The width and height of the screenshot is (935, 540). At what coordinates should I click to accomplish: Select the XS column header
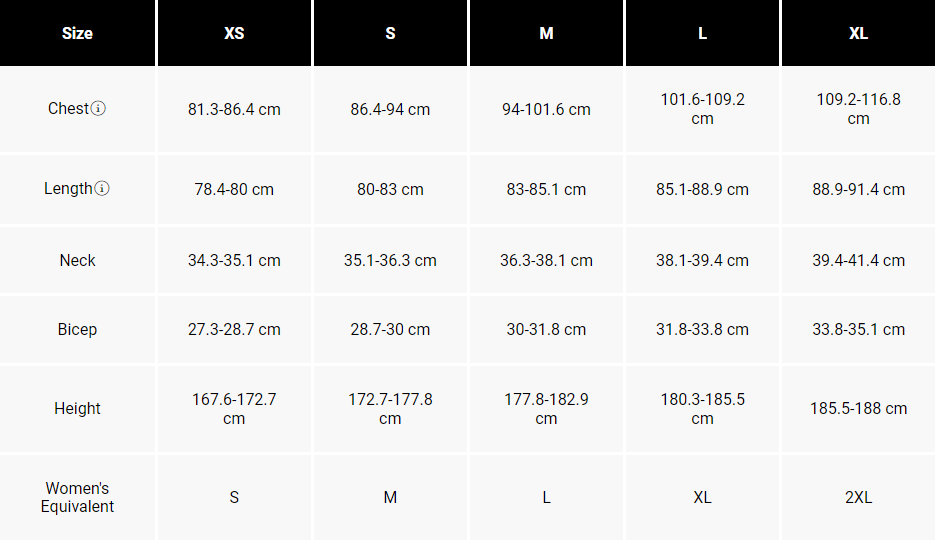(x=234, y=33)
